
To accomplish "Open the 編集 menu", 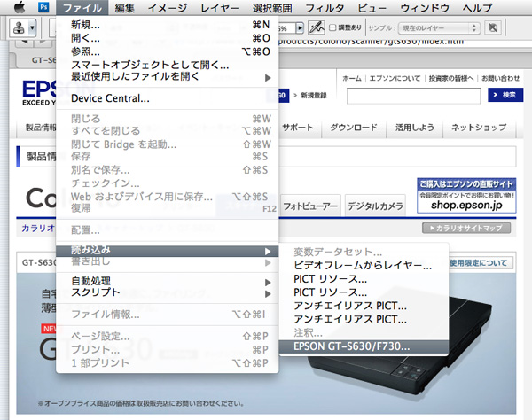I will click(x=125, y=7).
